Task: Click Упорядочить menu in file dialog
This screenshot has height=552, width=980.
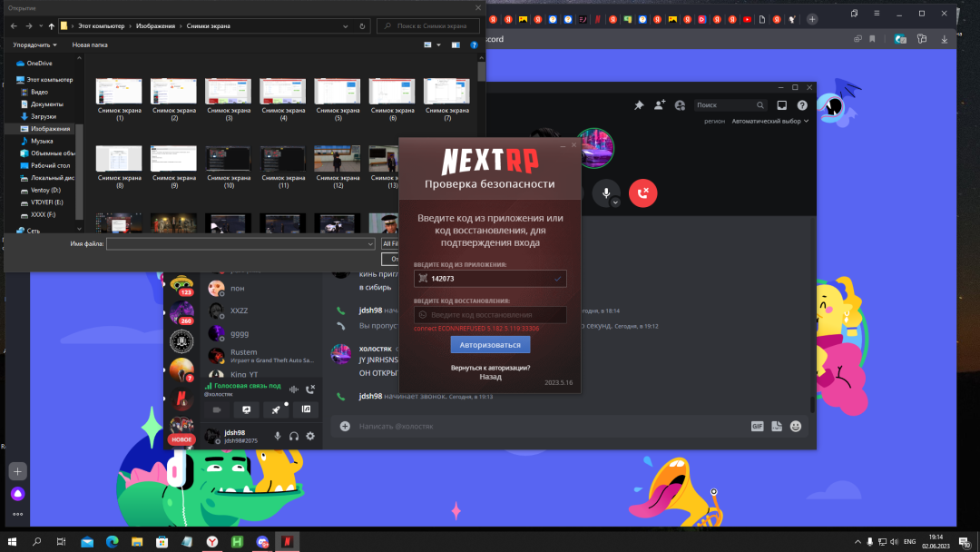Action: click(x=35, y=45)
